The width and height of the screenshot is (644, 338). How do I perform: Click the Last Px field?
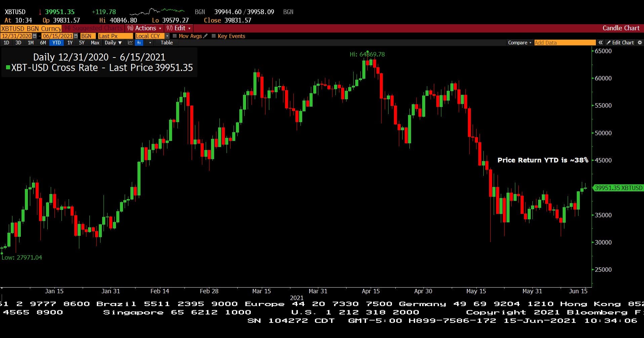tap(115, 36)
